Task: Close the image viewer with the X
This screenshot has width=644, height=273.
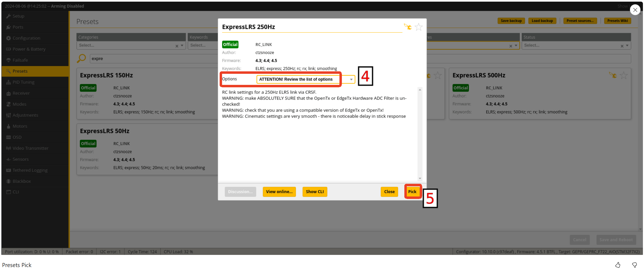Action: pyautogui.click(x=635, y=10)
